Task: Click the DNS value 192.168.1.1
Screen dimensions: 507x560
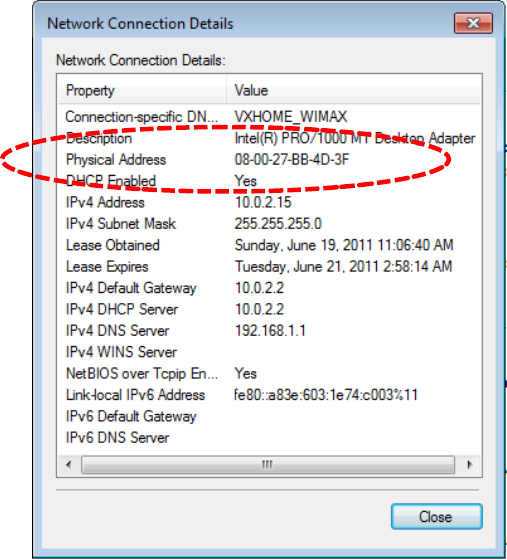Action: (270, 331)
